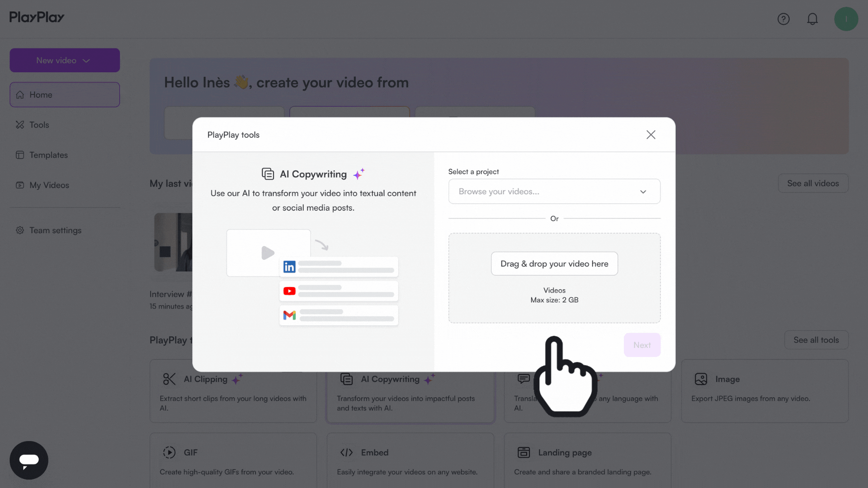This screenshot has width=868, height=488.
Task: Click See all tools
Action: pos(816,340)
